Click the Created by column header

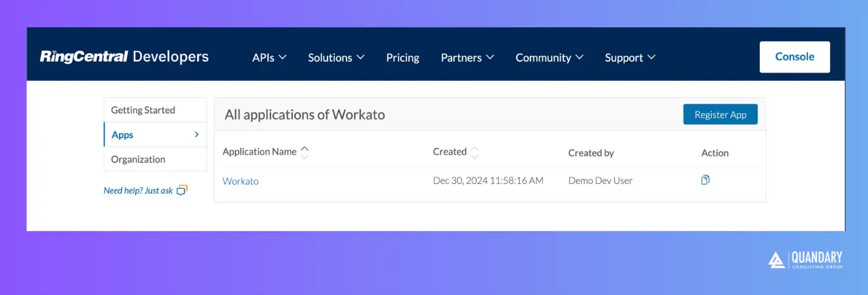tap(591, 153)
